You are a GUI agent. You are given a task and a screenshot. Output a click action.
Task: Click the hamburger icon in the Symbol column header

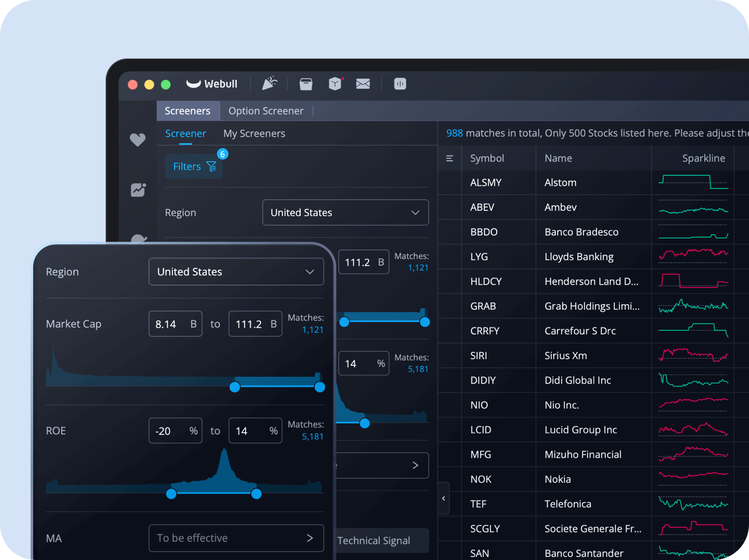tap(449, 158)
